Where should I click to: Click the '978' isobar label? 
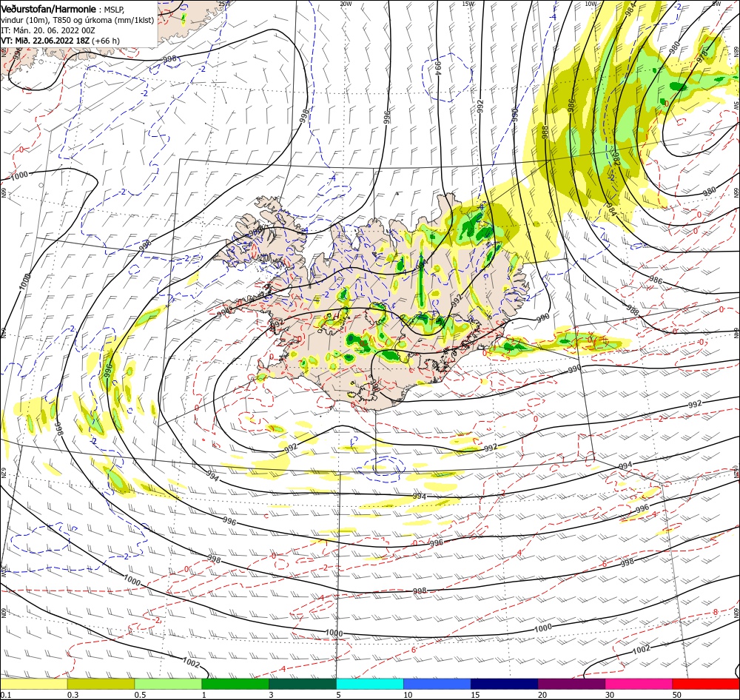click(702, 57)
